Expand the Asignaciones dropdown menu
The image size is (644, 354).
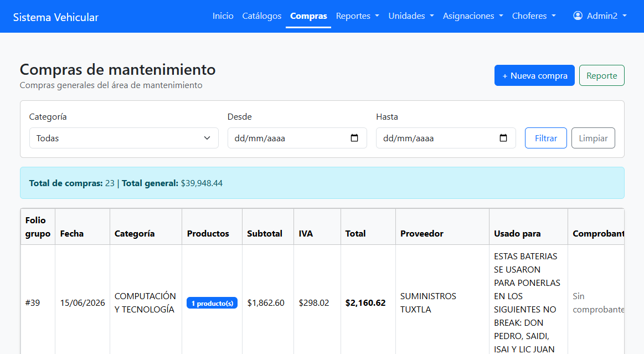click(473, 16)
